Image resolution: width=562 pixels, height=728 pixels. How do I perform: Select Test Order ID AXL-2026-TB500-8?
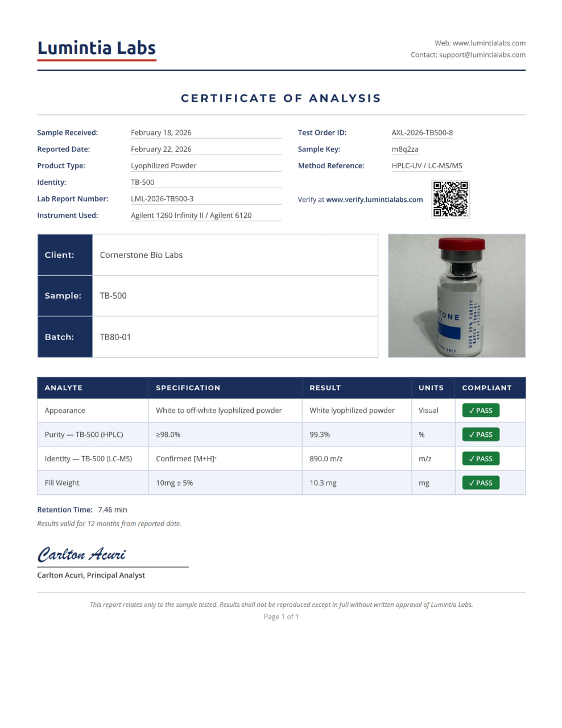[x=423, y=133]
